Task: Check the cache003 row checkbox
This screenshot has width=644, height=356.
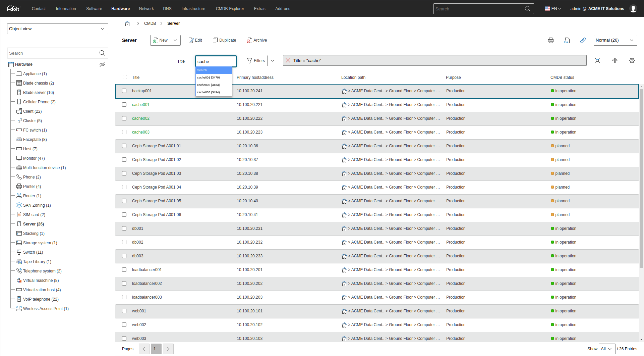Action: (x=124, y=132)
